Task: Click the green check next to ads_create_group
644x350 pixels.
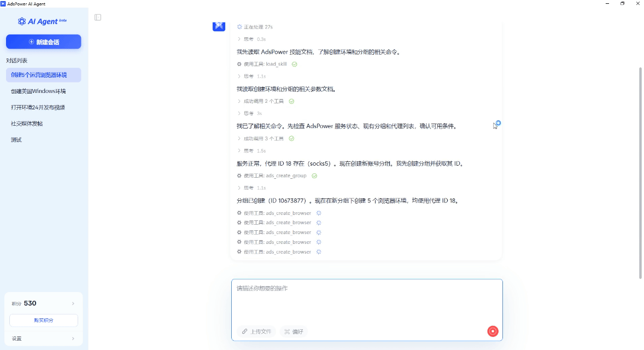Action: [314, 176]
